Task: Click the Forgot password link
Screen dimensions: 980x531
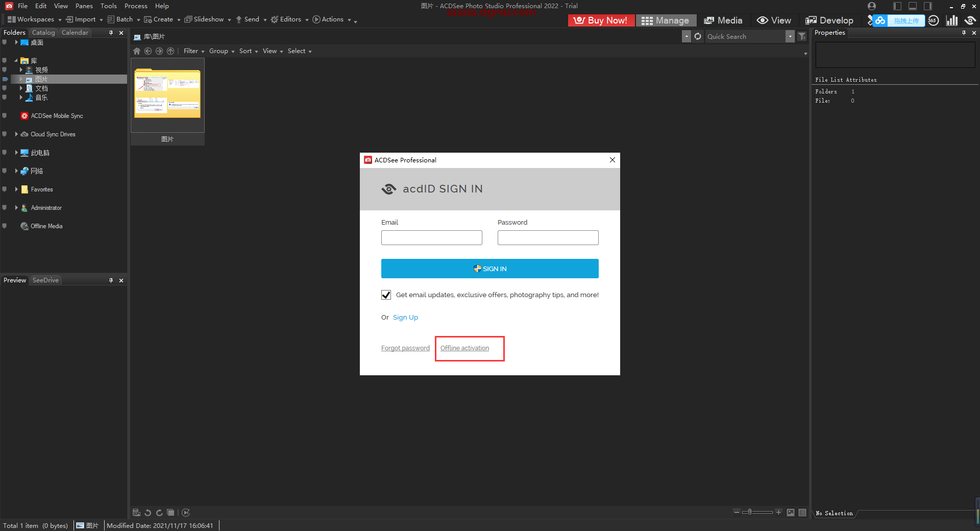Action: coord(405,348)
